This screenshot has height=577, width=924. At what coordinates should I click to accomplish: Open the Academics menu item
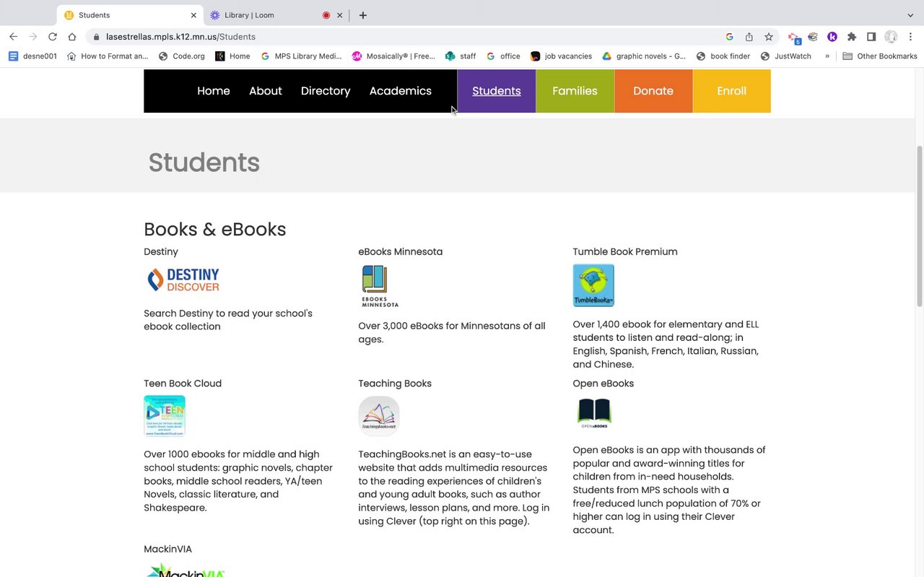pyautogui.click(x=401, y=91)
